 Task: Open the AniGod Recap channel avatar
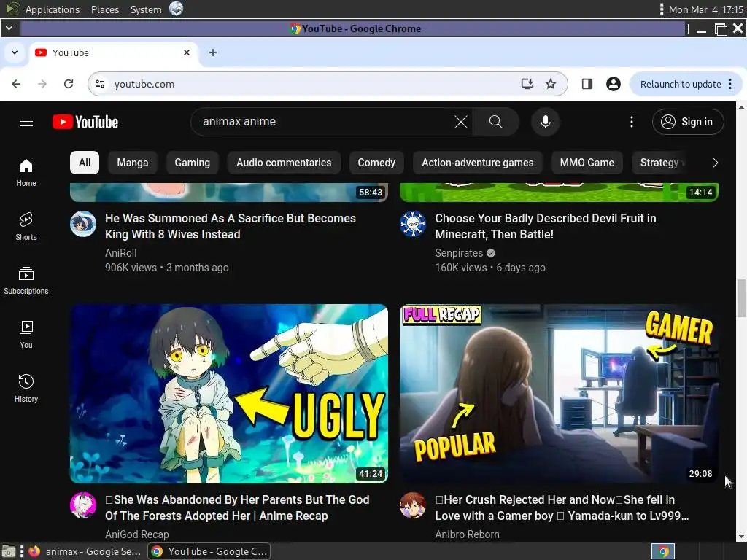83,505
